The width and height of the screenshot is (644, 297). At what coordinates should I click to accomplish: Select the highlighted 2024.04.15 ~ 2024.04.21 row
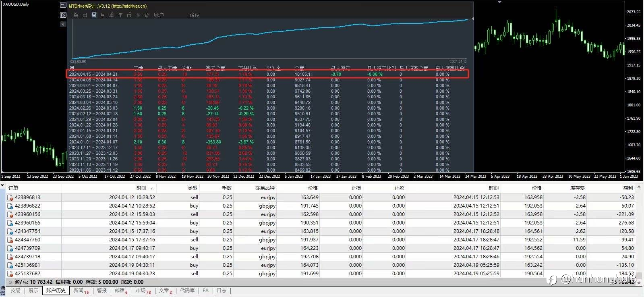tap(267, 74)
